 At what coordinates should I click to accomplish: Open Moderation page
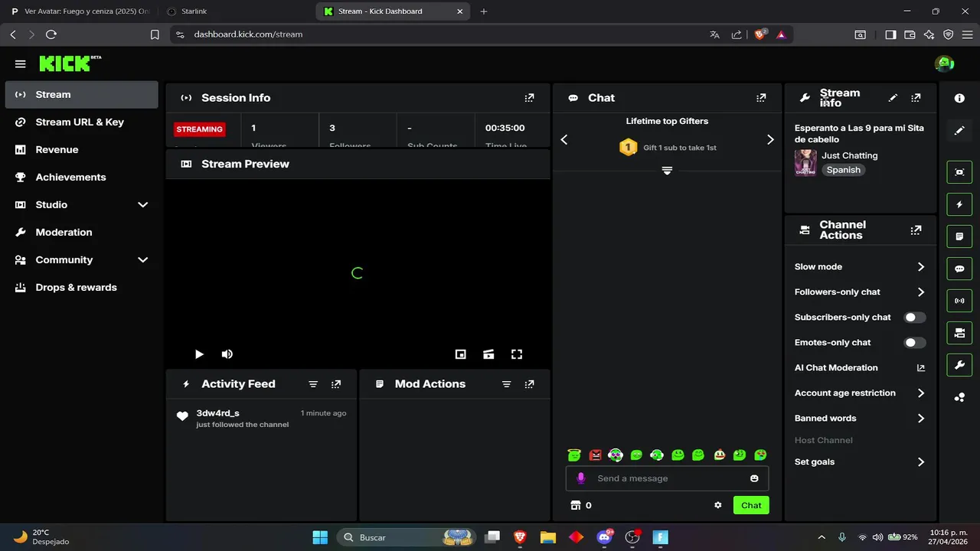coord(81,232)
